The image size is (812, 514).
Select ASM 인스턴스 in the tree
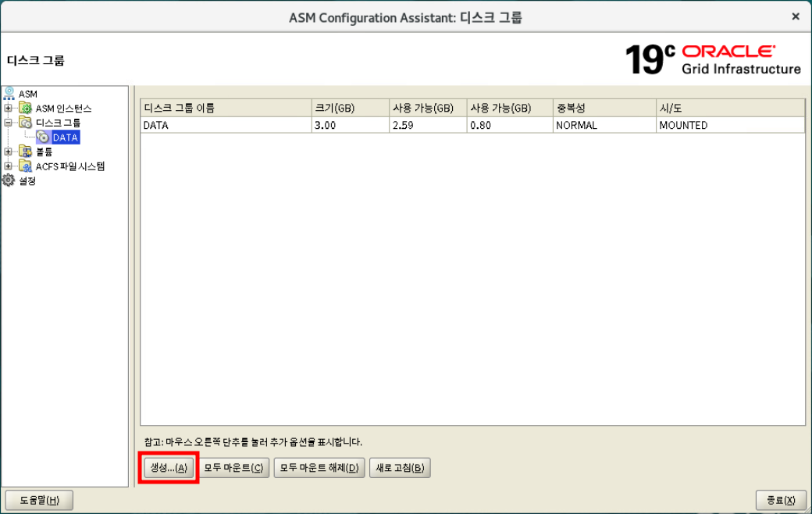[63, 109]
